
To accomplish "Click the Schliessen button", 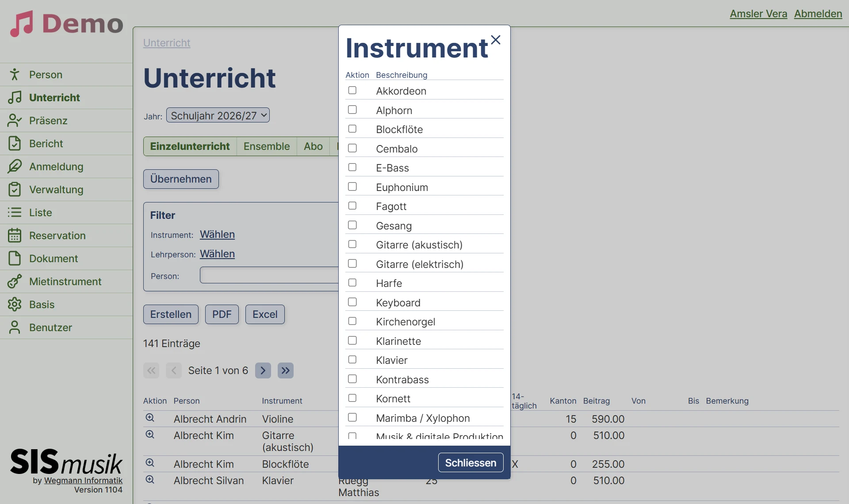I will (470, 462).
